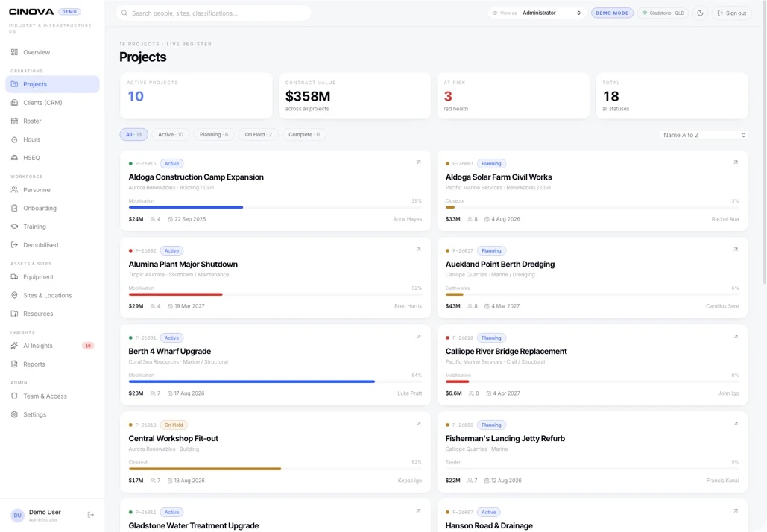Screen dimensions: 767x532
Task: Open Alumina Plant Major Shutdown arrow icon
Action: tap(419, 250)
